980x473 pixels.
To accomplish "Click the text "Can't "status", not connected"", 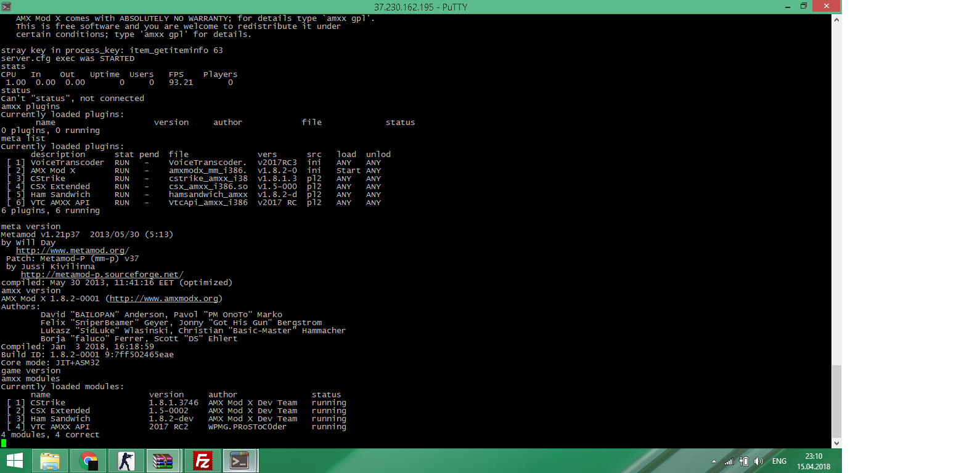I will click(x=73, y=99).
